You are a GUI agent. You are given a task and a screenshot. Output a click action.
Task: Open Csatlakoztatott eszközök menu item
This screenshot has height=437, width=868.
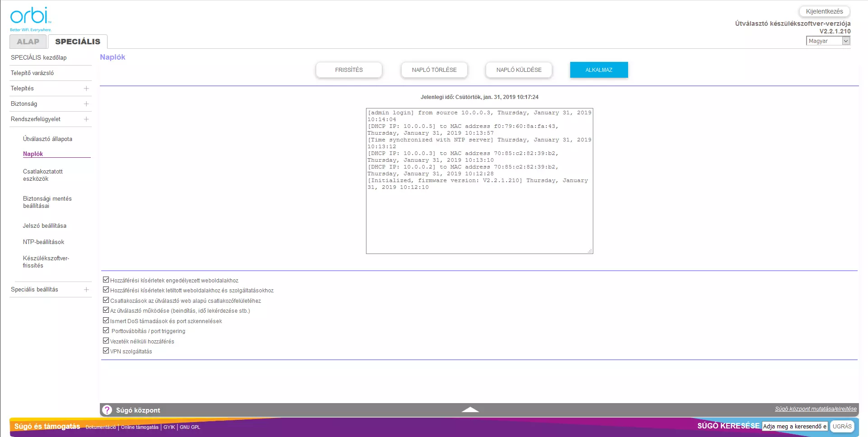43,175
